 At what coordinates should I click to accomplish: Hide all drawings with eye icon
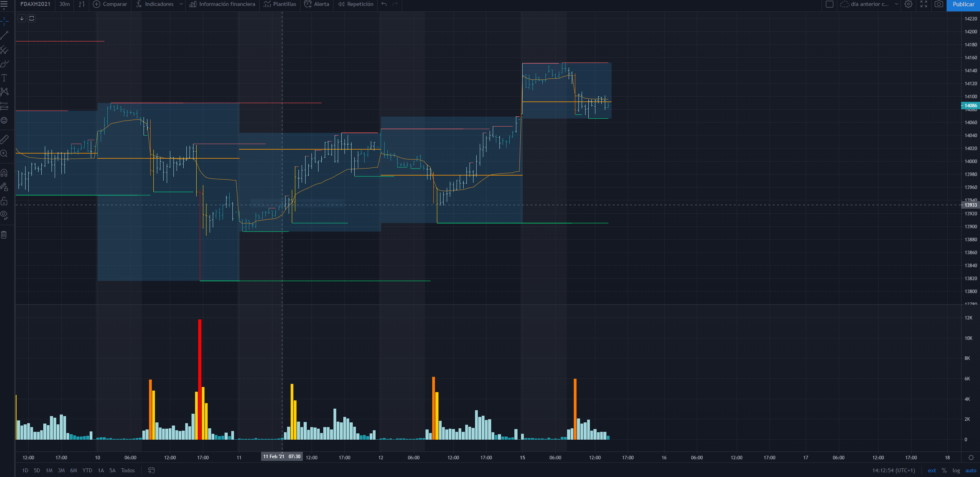(4, 215)
